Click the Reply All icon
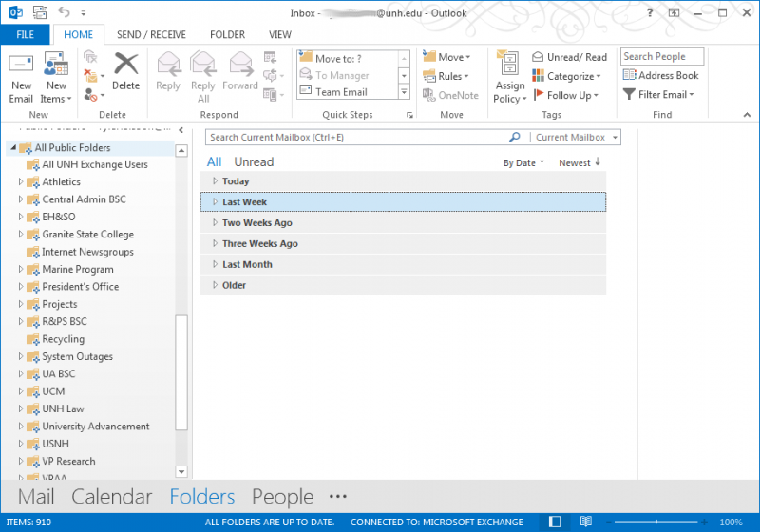 click(203, 78)
